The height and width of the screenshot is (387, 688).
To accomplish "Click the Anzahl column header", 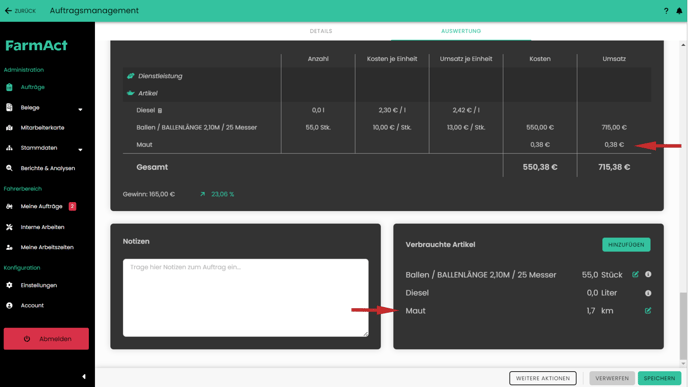I will click(x=318, y=59).
